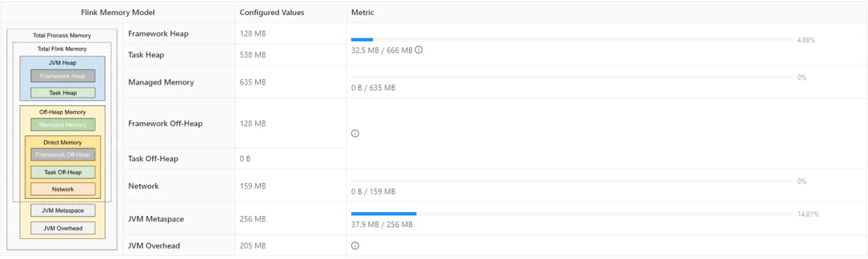Viewport: 868px width, 259px height.
Task: Click the heap usage progress bar at 4.88%
Action: tap(571, 39)
